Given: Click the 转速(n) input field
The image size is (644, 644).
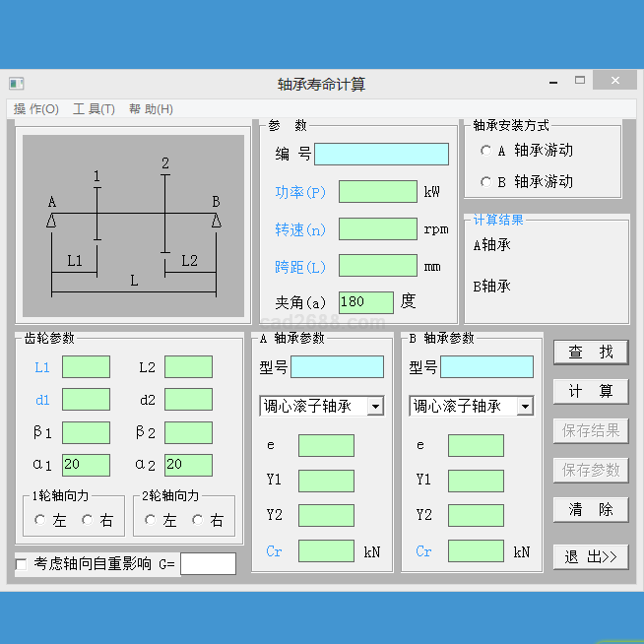Looking at the screenshot, I should click(377, 229).
